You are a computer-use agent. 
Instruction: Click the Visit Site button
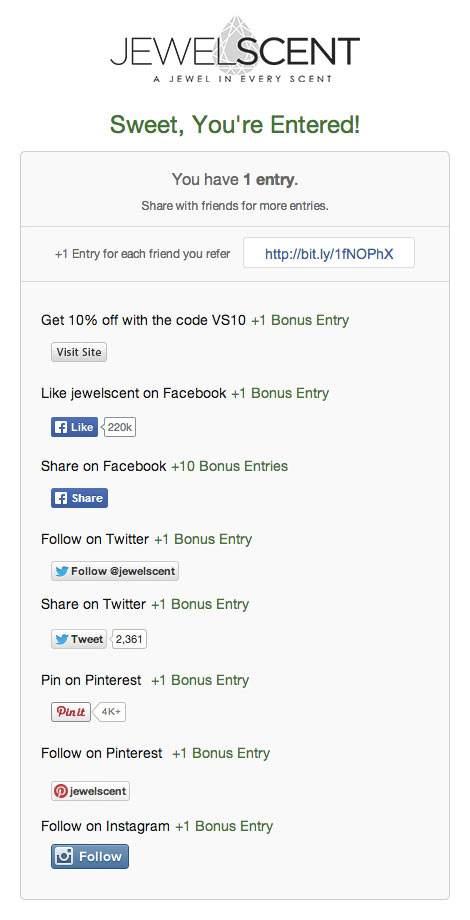[79, 353]
